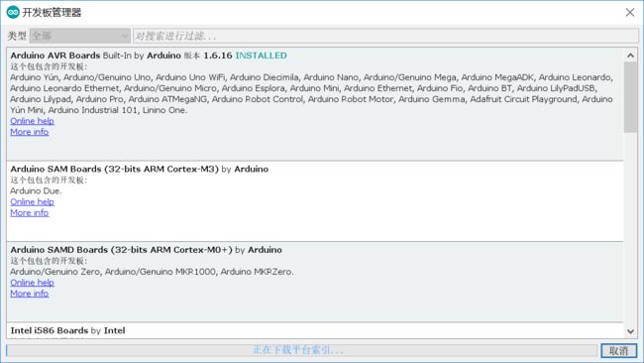Click the download progress bar
This screenshot has width=644, height=363.
[x=301, y=350]
